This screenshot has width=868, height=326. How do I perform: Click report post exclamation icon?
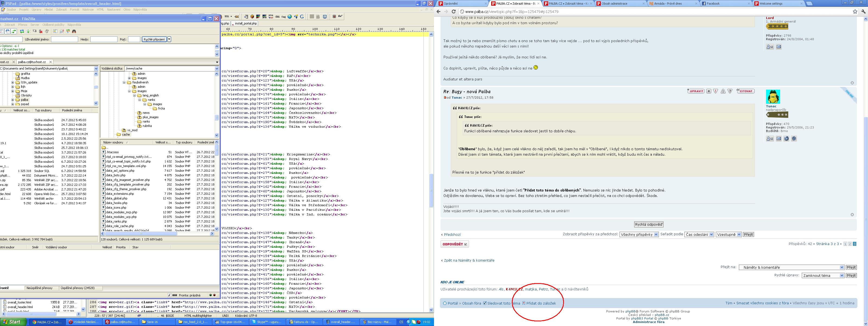(x=715, y=91)
